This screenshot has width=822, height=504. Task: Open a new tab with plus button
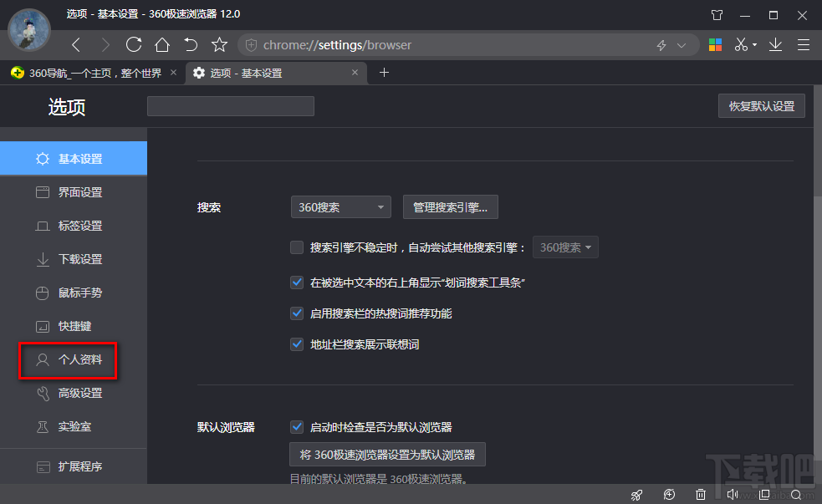coord(385,73)
